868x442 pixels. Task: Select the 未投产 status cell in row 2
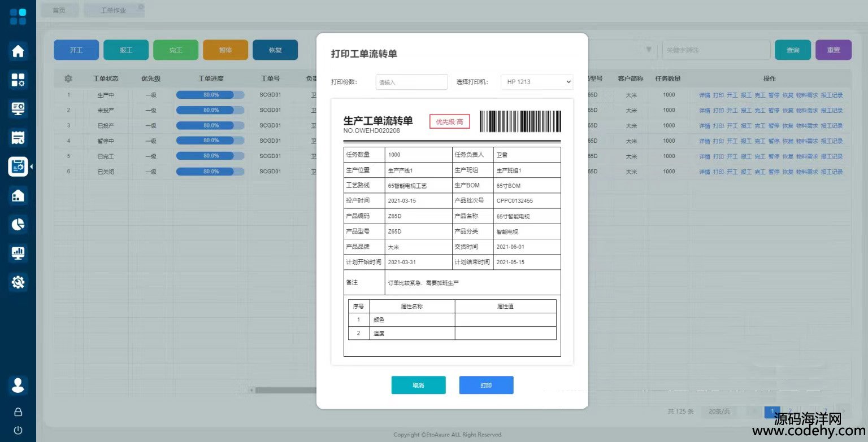106,111
